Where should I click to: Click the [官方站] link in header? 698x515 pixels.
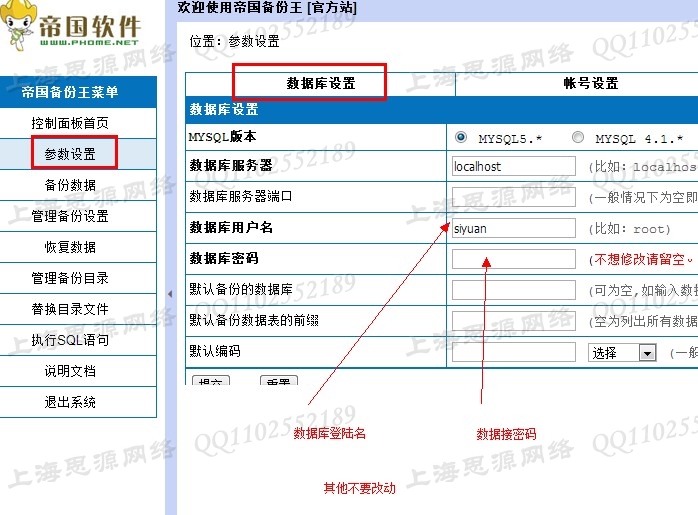(332, 7)
